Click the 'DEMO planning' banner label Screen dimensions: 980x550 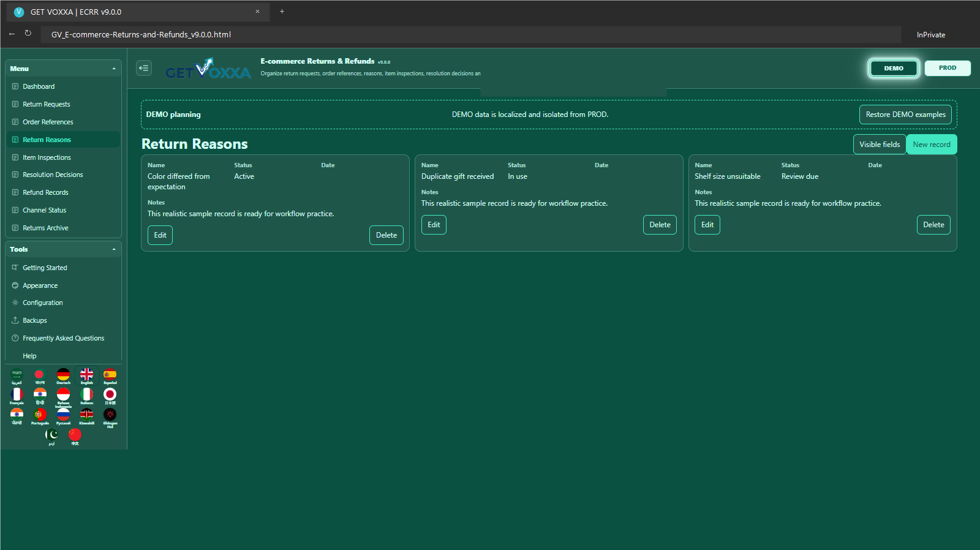tap(173, 115)
